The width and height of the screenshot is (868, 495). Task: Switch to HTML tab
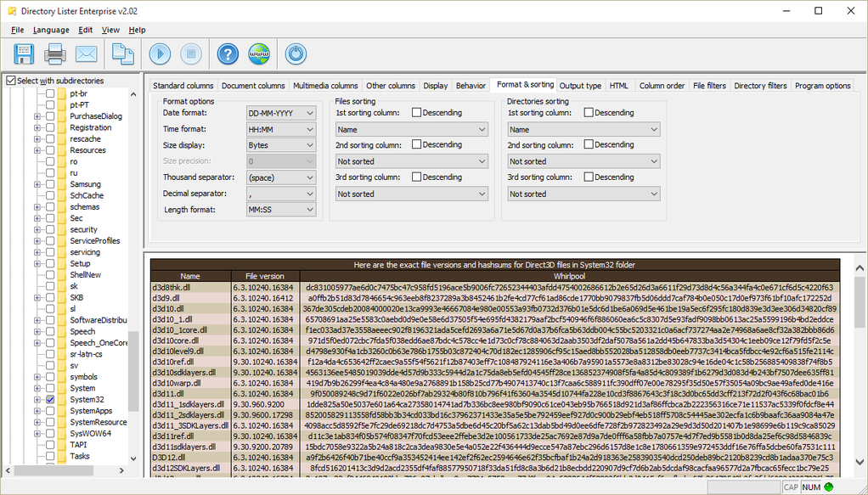tap(619, 86)
